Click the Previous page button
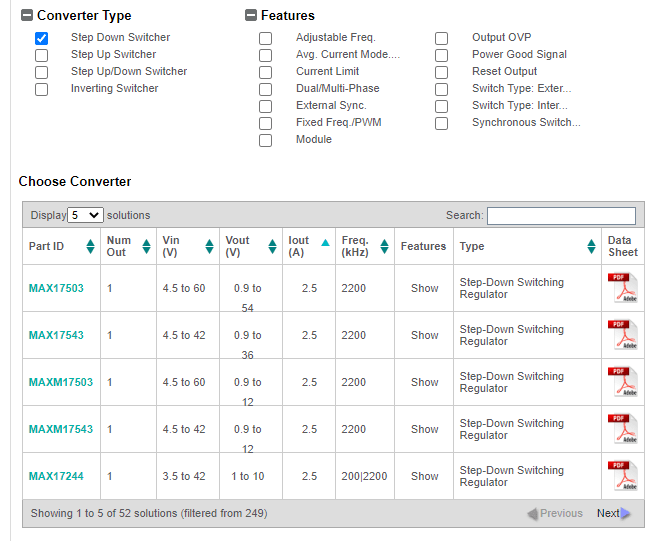 point(555,513)
